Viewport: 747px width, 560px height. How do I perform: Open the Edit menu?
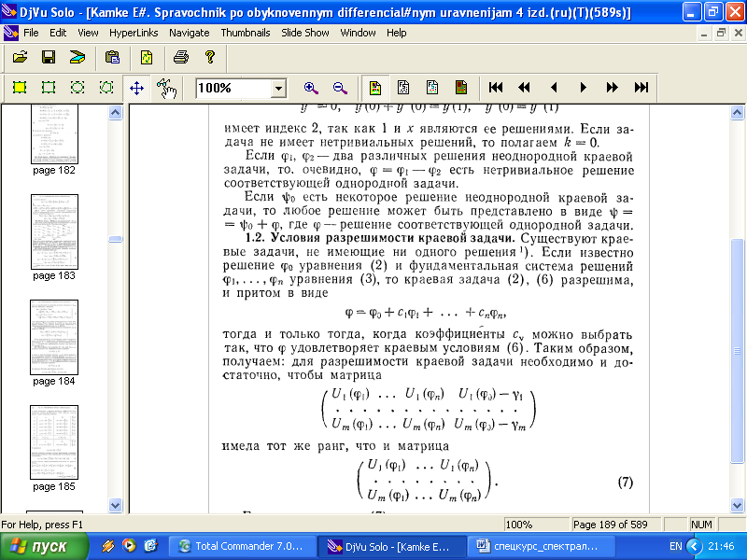58,33
